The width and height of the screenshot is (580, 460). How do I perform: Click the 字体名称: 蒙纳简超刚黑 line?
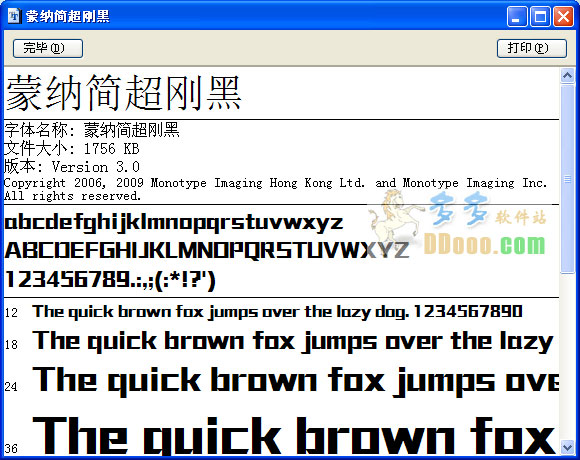click(x=92, y=130)
